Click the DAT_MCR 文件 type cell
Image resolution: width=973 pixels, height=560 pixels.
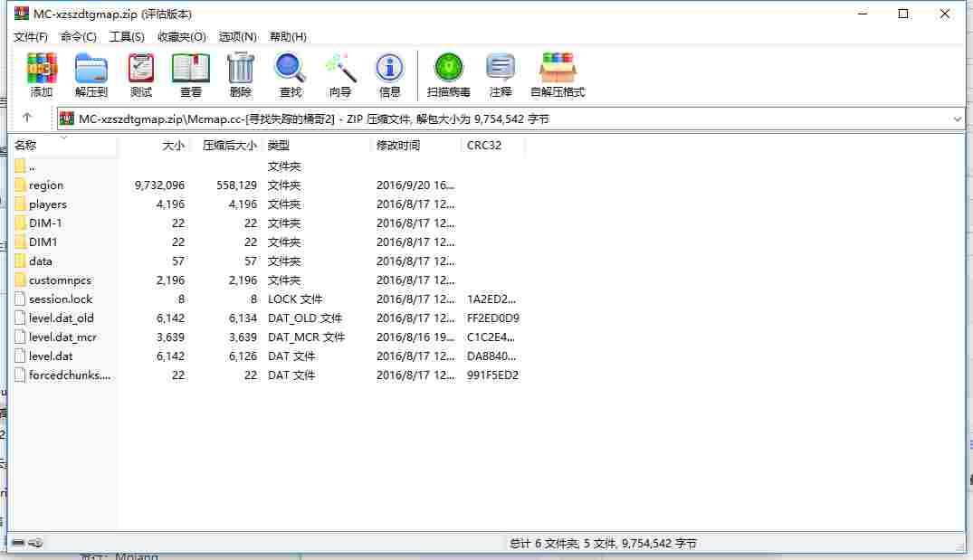tap(306, 337)
